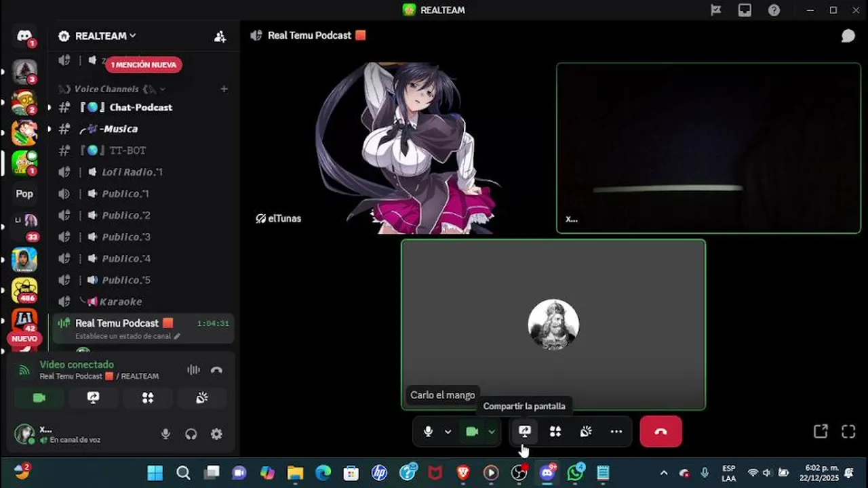
Task: Open more options three-dots in call controls
Action: pos(616,432)
